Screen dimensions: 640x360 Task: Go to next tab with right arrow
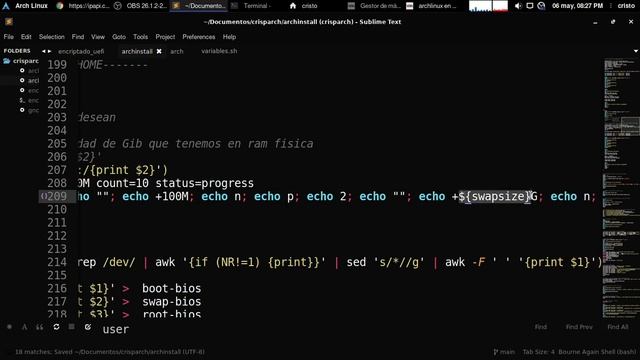pyautogui.click(x=49, y=51)
